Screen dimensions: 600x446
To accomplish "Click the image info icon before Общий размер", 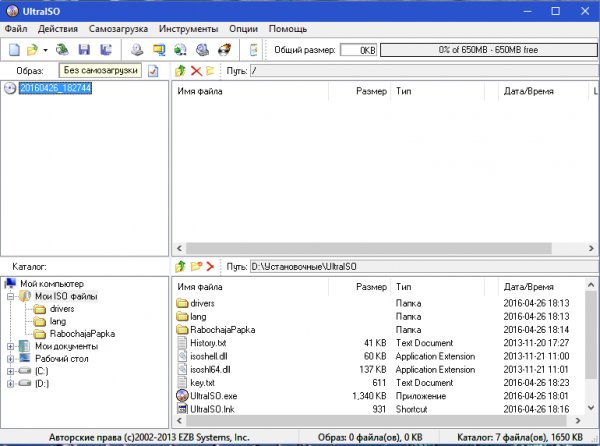I will [x=253, y=50].
